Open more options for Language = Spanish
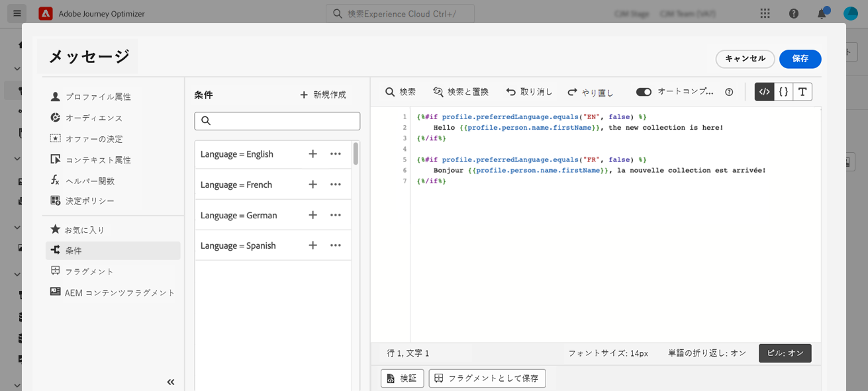868x391 pixels. tap(336, 245)
